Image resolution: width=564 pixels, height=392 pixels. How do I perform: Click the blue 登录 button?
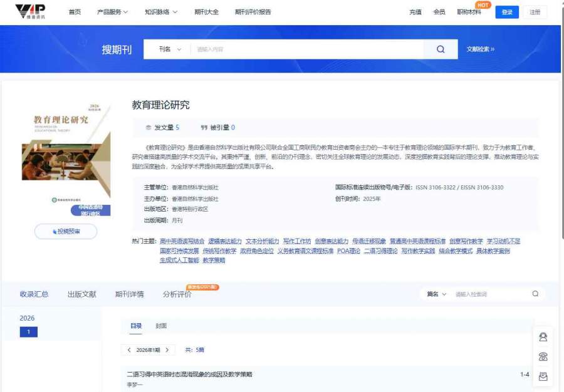point(507,12)
